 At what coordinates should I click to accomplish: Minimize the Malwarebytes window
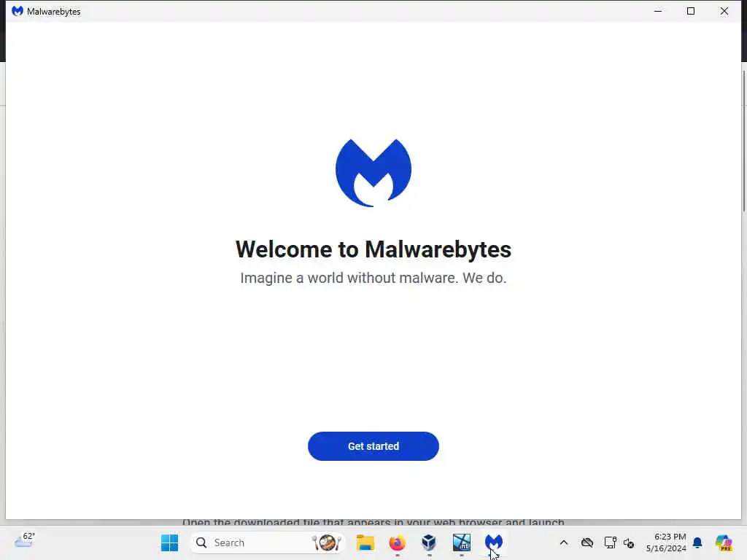click(x=658, y=11)
